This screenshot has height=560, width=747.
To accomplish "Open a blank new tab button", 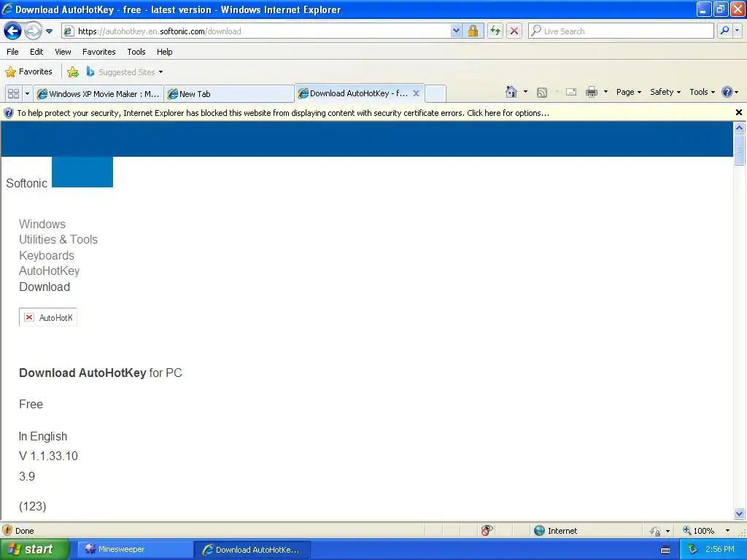I will pos(436,94).
